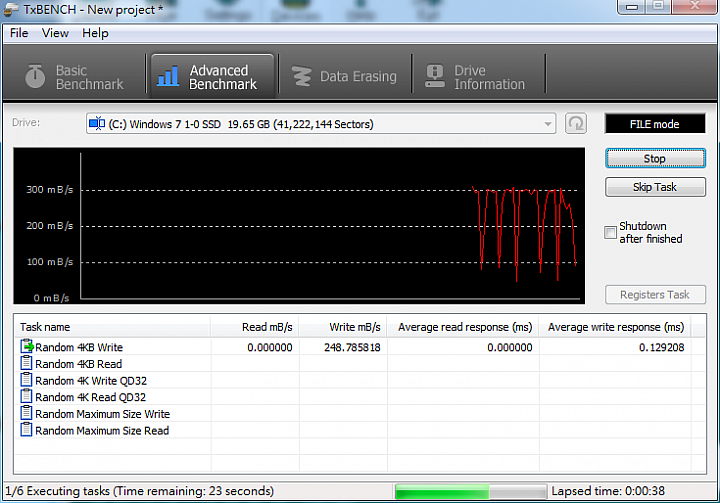The width and height of the screenshot is (720, 503).
Task: Click the refresh drive list icon button
Action: click(576, 124)
